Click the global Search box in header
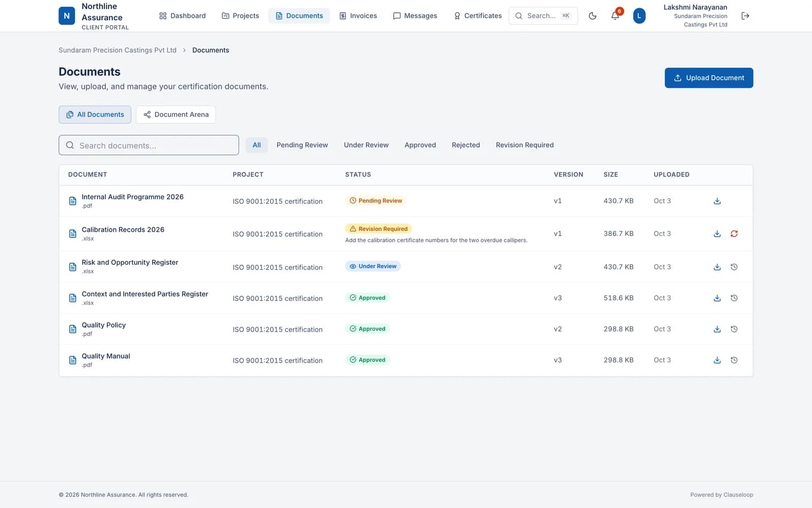 543,16
